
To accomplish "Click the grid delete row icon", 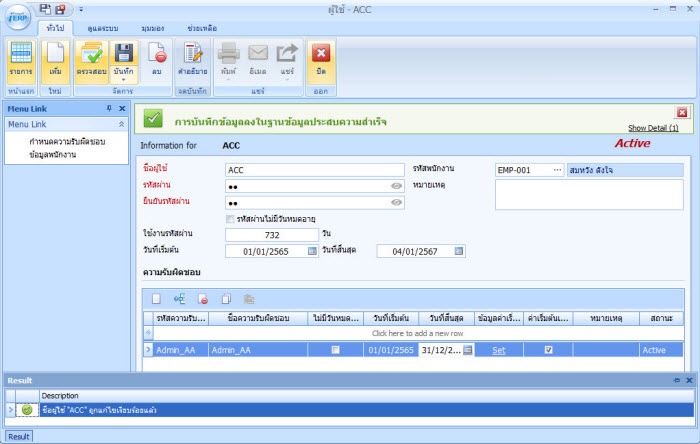I will coord(203,299).
